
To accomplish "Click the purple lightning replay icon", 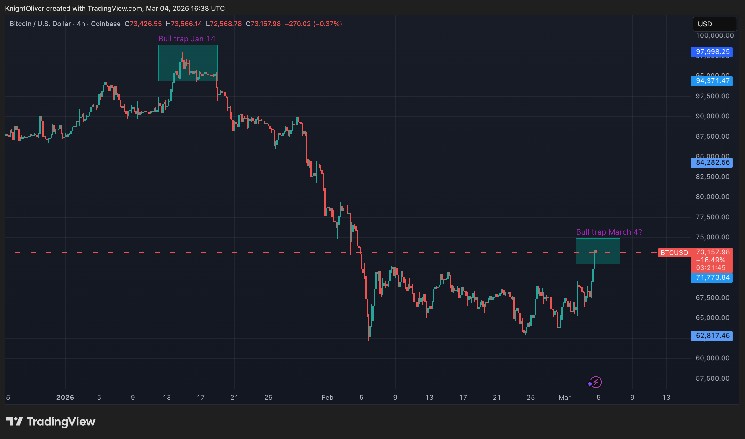I will pos(595,382).
